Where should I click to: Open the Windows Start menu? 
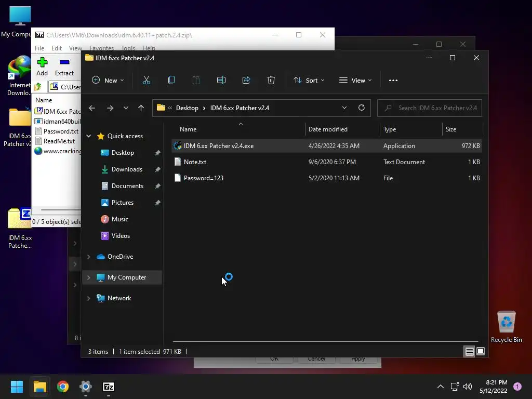pyautogui.click(x=17, y=387)
